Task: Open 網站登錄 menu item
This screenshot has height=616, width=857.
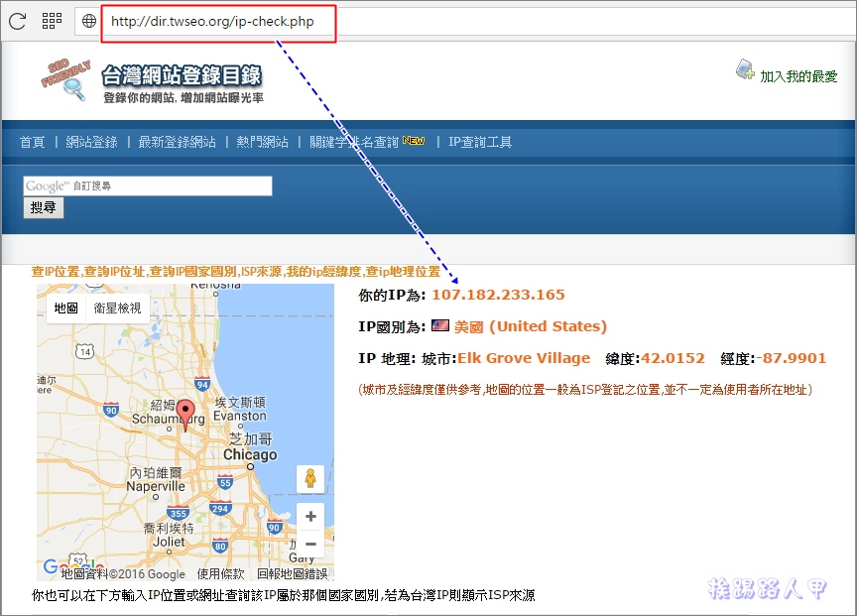Action: pos(92,142)
